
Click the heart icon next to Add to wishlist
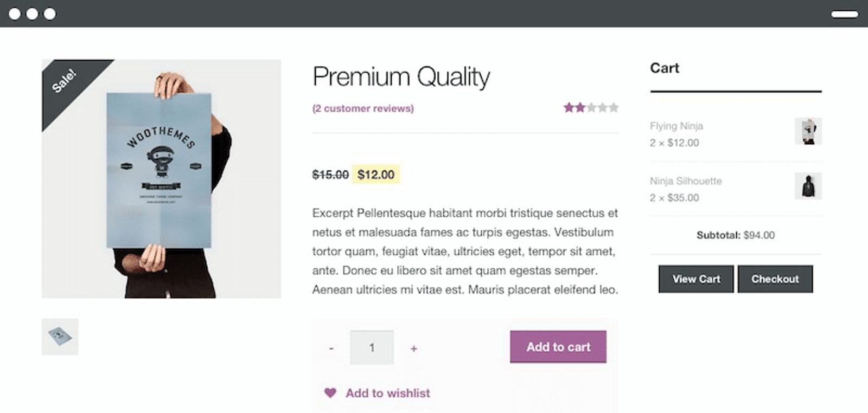pyautogui.click(x=330, y=392)
